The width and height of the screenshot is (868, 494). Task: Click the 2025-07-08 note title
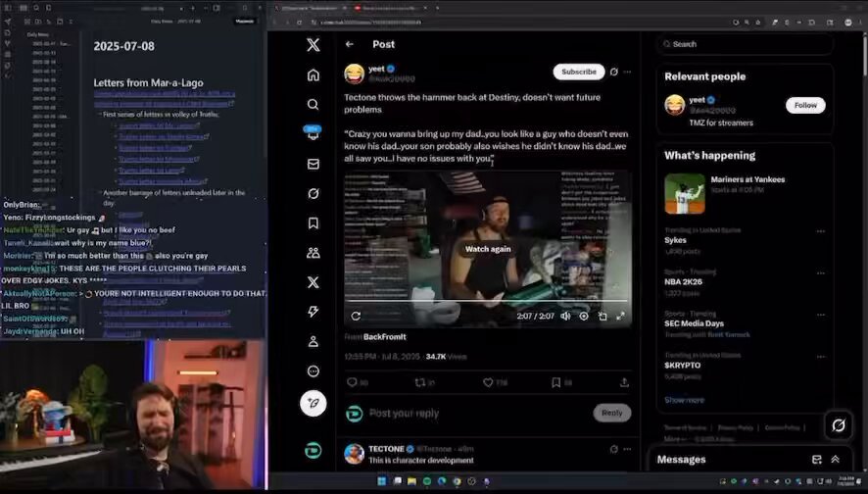point(124,46)
